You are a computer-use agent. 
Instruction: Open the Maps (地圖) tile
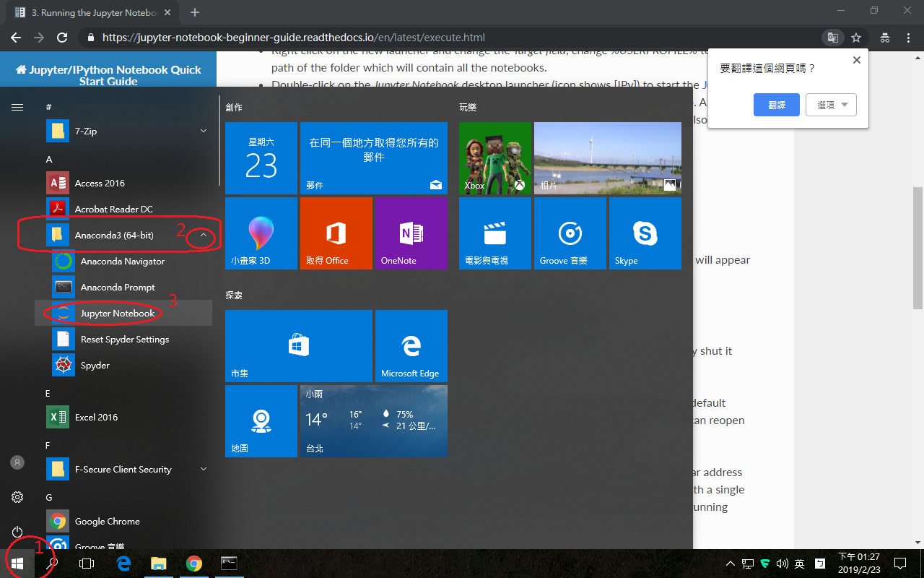261,421
